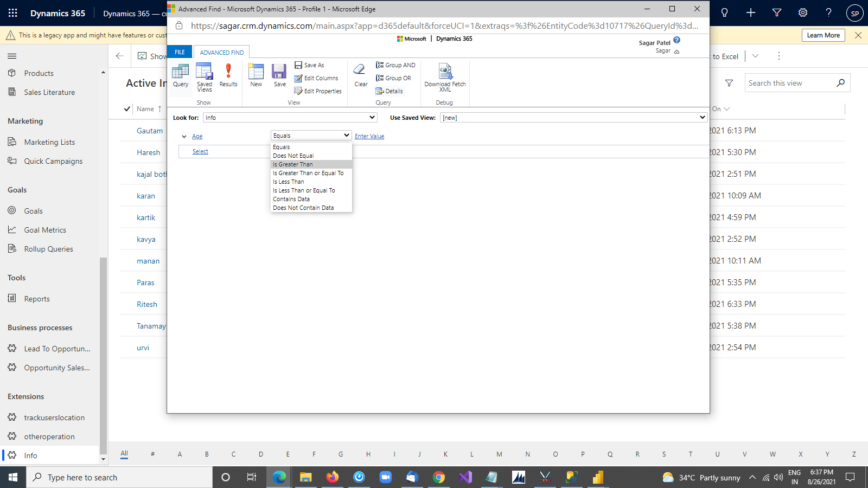Click Learn More button
This screenshot has width=868, height=488.
tap(823, 35)
